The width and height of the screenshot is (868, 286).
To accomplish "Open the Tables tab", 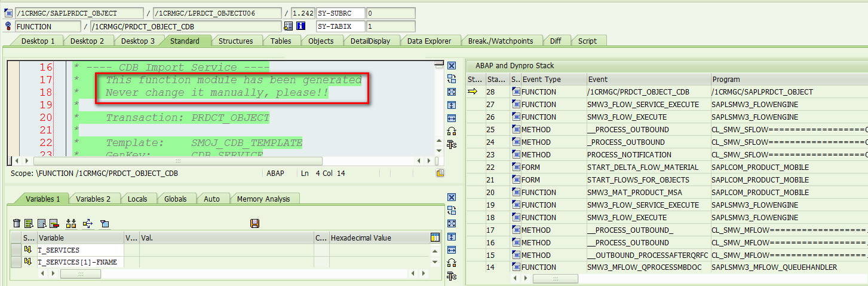I will point(281,41).
